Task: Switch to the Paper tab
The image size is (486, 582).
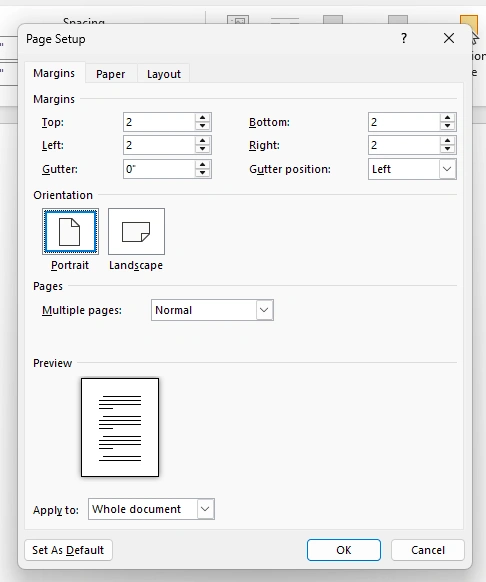Action: [x=111, y=74]
